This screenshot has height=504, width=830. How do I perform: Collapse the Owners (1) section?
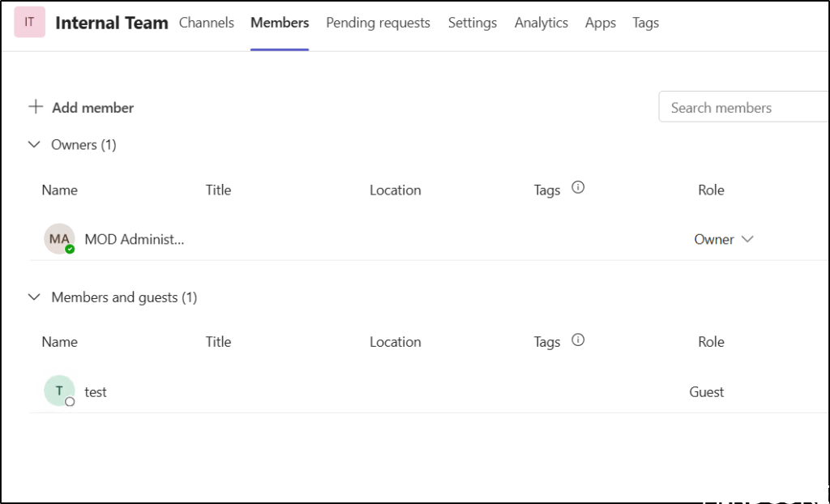click(34, 145)
